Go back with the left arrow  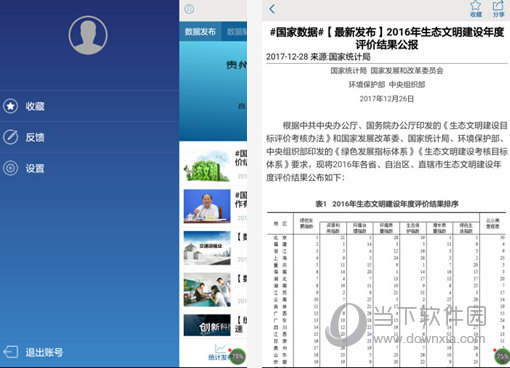click(272, 9)
